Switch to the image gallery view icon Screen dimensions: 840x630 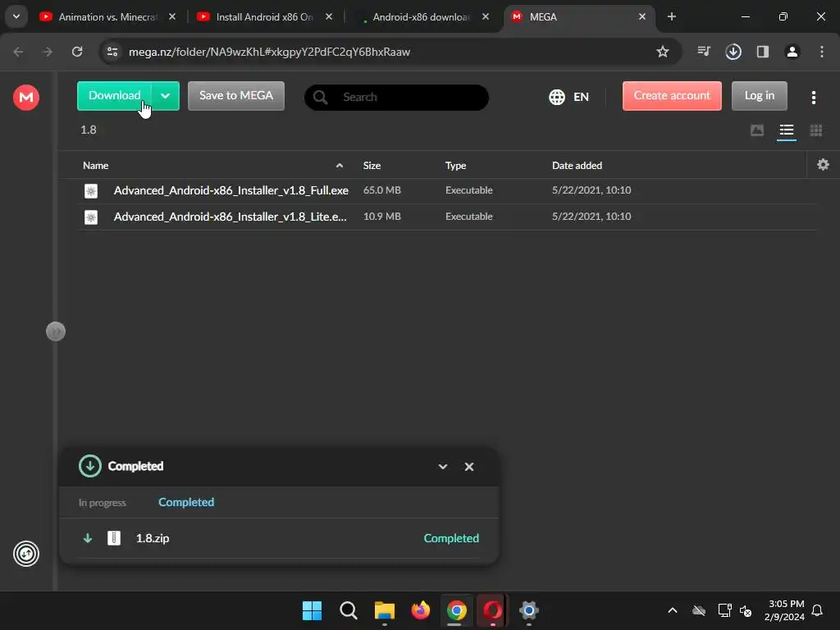pos(757,130)
